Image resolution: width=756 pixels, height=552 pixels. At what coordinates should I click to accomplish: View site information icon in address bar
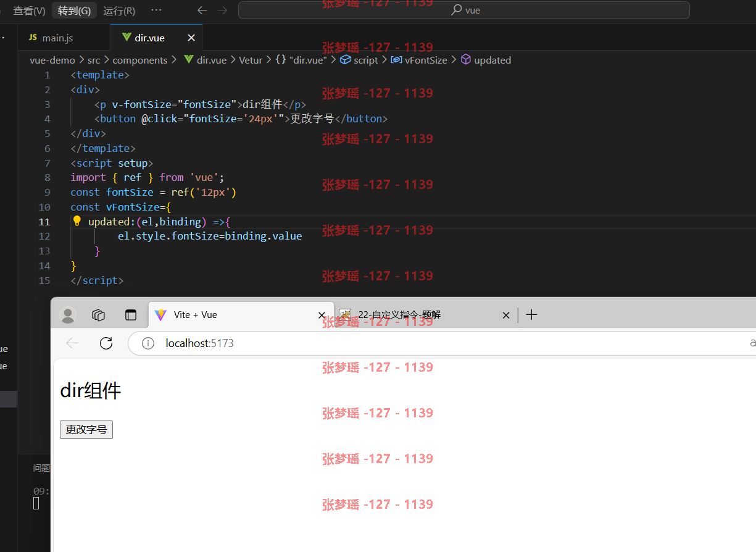coord(148,343)
